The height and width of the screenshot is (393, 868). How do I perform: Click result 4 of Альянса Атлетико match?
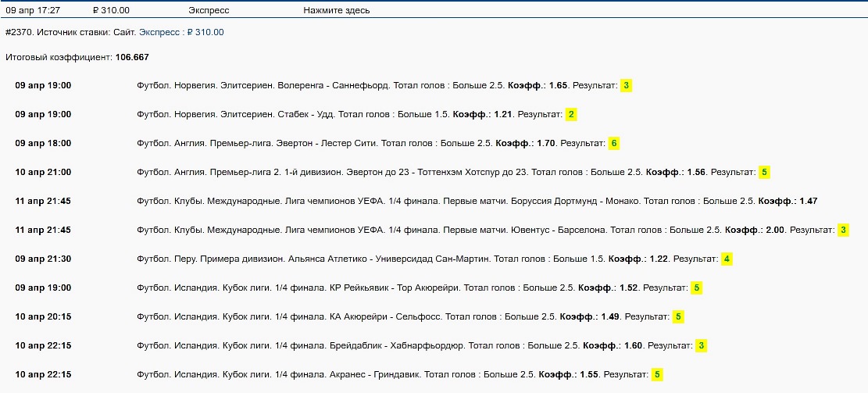[727, 259]
